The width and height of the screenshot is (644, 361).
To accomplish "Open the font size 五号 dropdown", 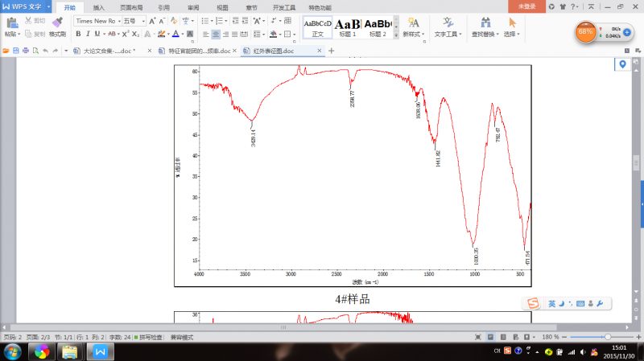I will point(143,21).
